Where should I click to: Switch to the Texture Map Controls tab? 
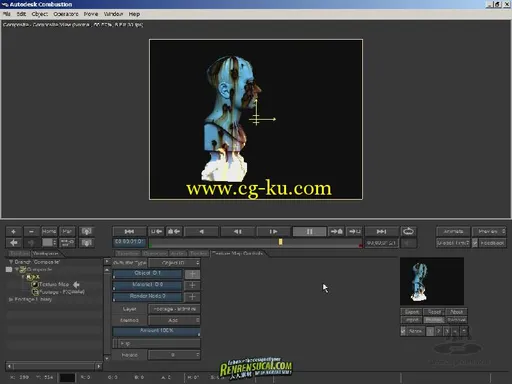[238, 253]
